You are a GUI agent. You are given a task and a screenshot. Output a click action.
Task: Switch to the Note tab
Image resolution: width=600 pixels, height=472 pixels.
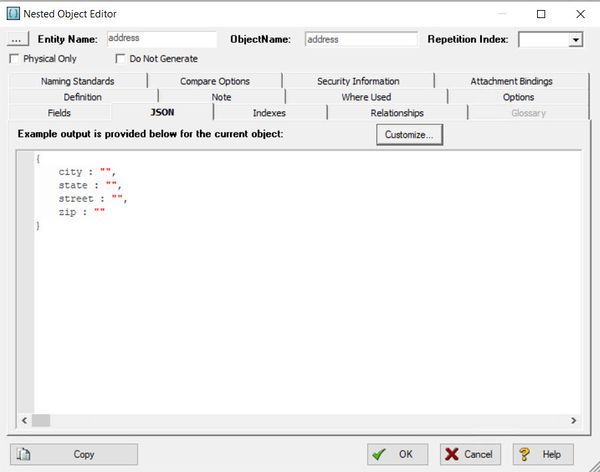222,97
